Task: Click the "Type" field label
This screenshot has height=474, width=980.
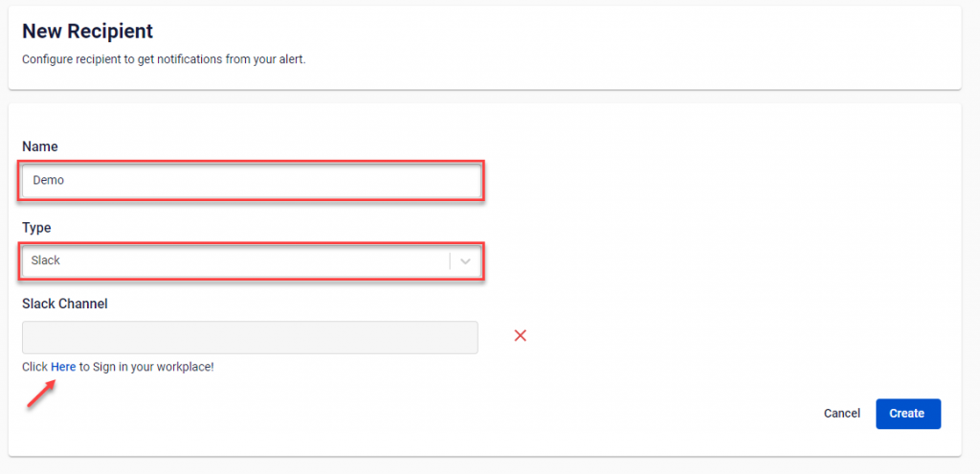Action: coord(36,228)
